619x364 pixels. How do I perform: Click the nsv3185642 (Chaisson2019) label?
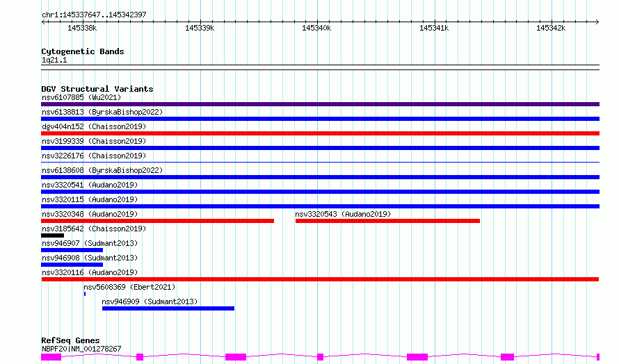click(94, 229)
